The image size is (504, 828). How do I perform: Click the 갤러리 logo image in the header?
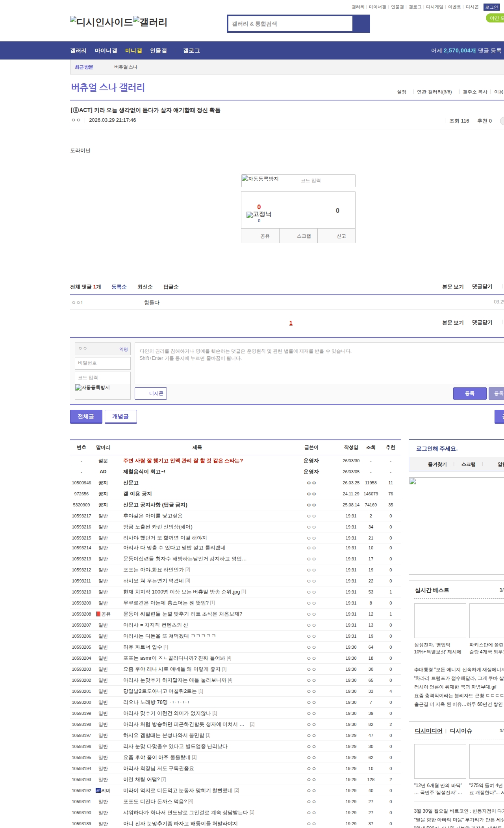(150, 22)
